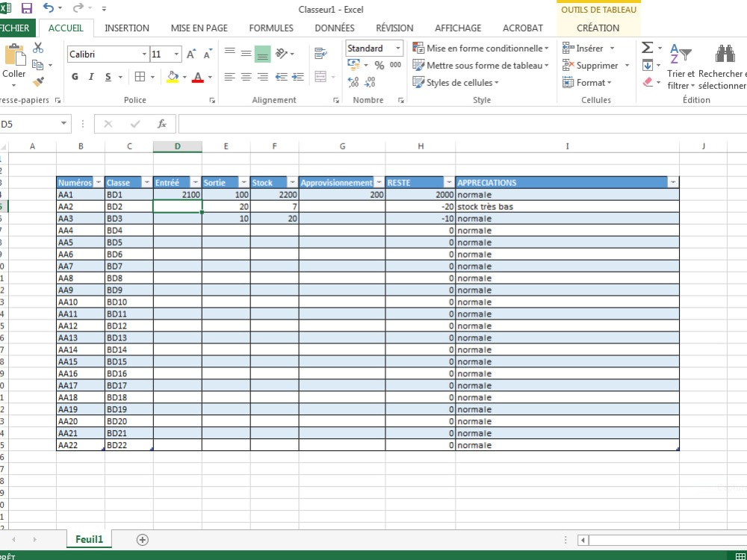The width and height of the screenshot is (747, 560).
Task: Align text to top of cell
Action: pyautogui.click(x=229, y=52)
